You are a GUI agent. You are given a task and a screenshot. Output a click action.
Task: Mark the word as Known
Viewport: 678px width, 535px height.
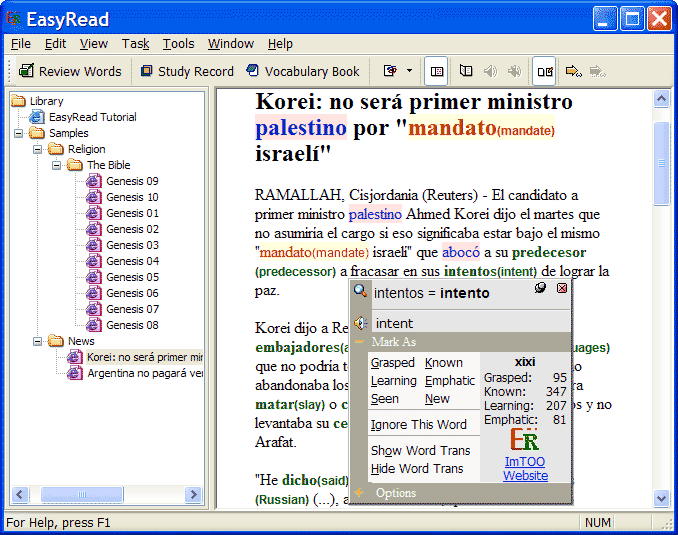tap(444, 362)
